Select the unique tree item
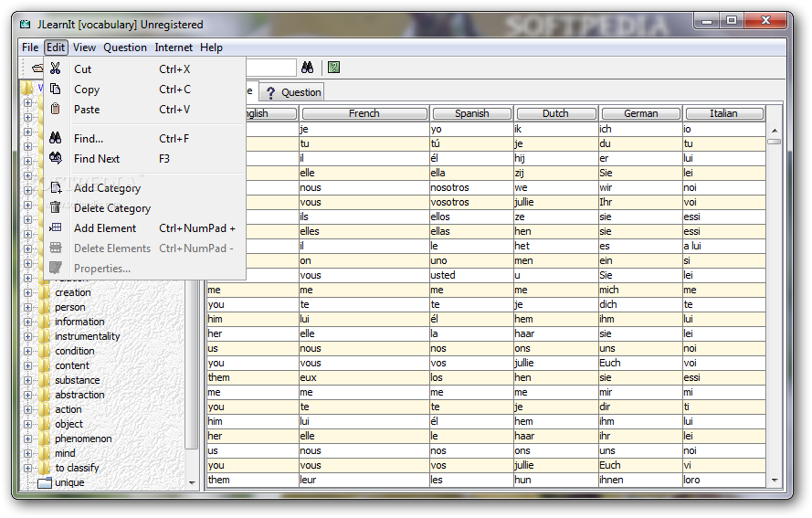 click(x=69, y=482)
